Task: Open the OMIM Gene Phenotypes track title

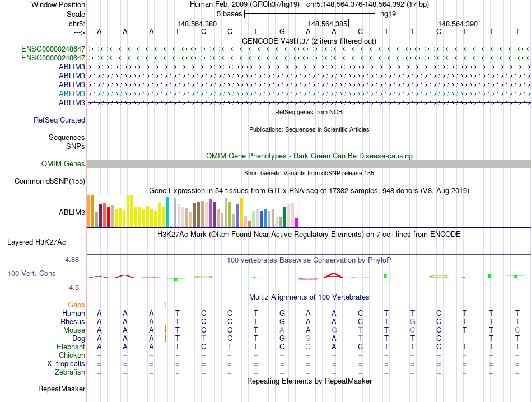Action: (310, 156)
